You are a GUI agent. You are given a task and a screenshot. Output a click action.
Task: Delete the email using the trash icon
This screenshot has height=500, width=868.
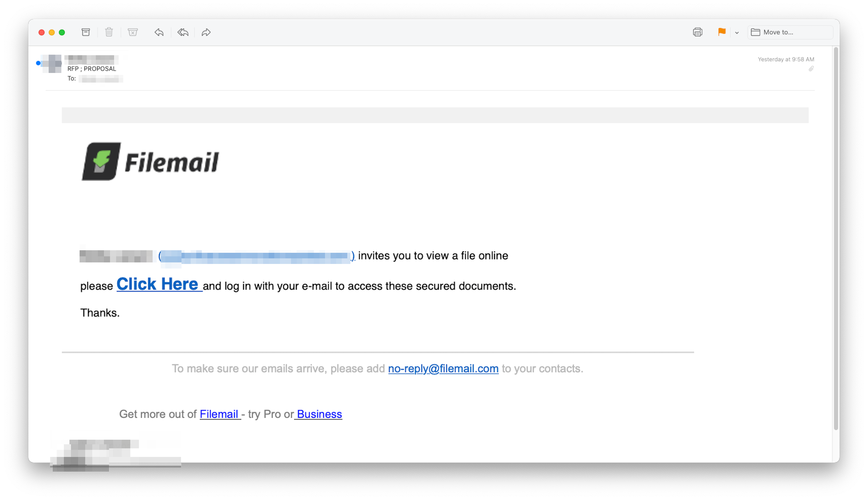[x=109, y=32]
